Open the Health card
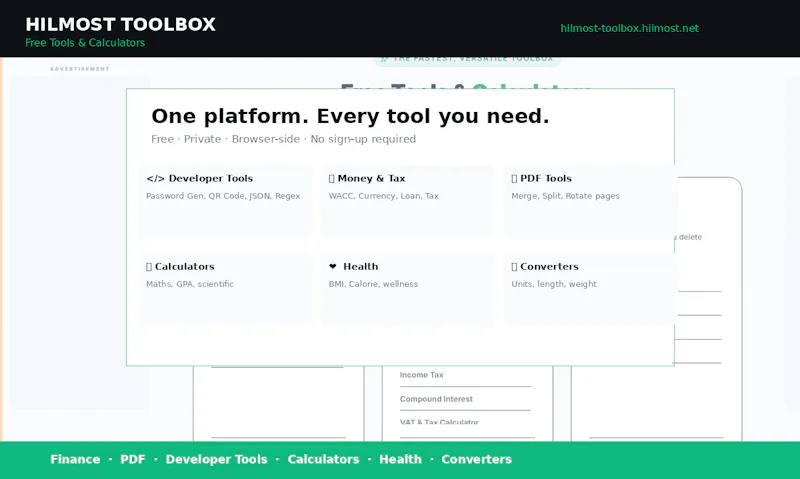The width and height of the screenshot is (800, 479). [x=408, y=288]
